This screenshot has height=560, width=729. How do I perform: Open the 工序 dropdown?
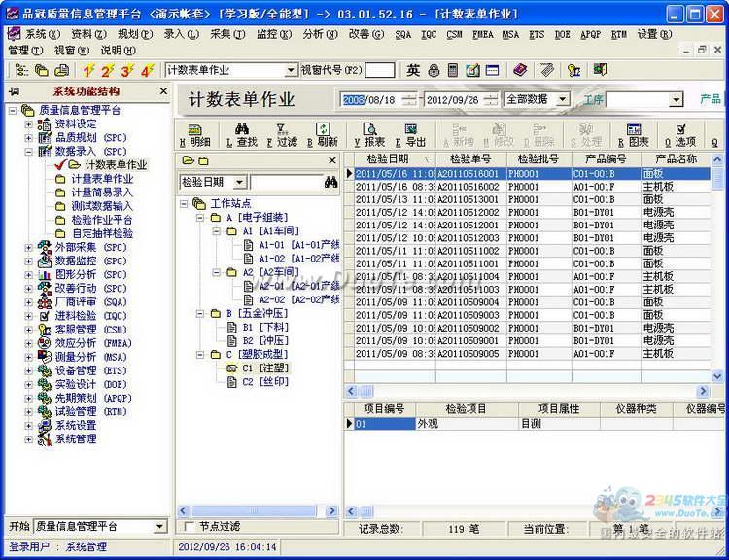point(676,99)
